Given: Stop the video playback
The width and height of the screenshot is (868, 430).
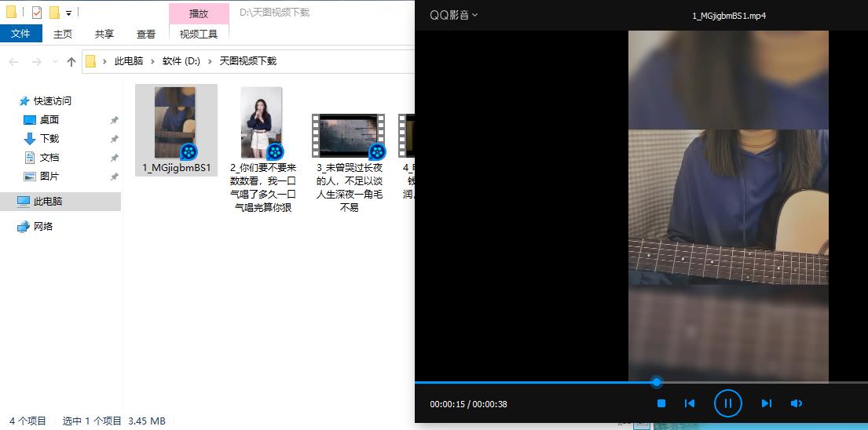Looking at the screenshot, I should click(x=661, y=403).
